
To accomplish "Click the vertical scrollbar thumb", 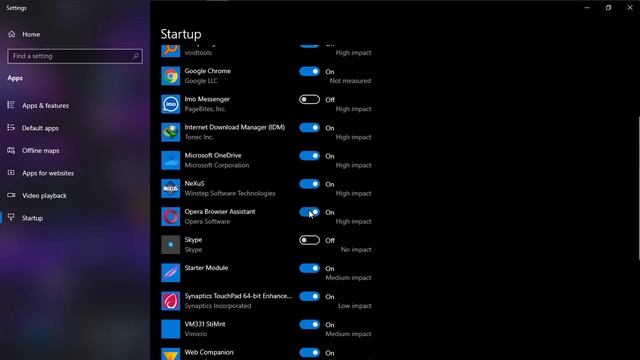I will point(638,188).
